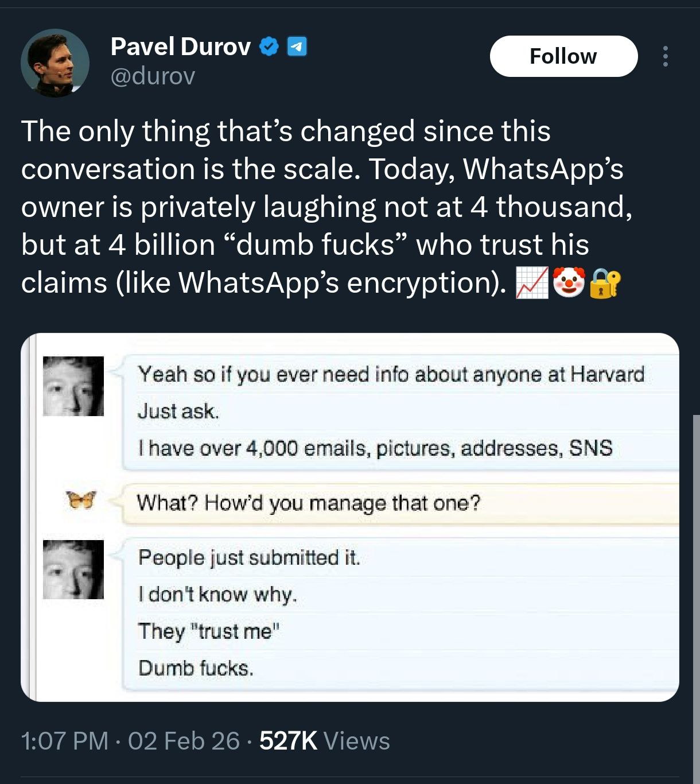Image resolution: width=700 pixels, height=784 pixels.
Task: Click the locked-with-key emoji
Action: [604, 282]
